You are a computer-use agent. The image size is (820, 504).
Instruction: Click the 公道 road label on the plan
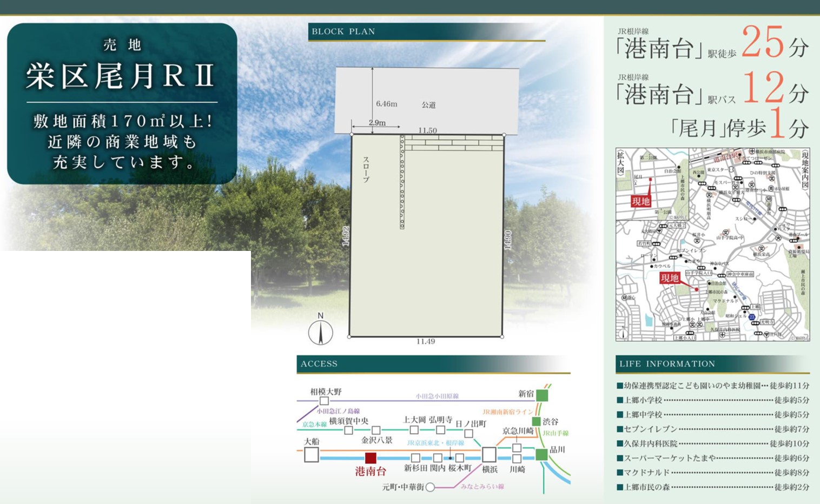pyautogui.click(x=428, y=105)
